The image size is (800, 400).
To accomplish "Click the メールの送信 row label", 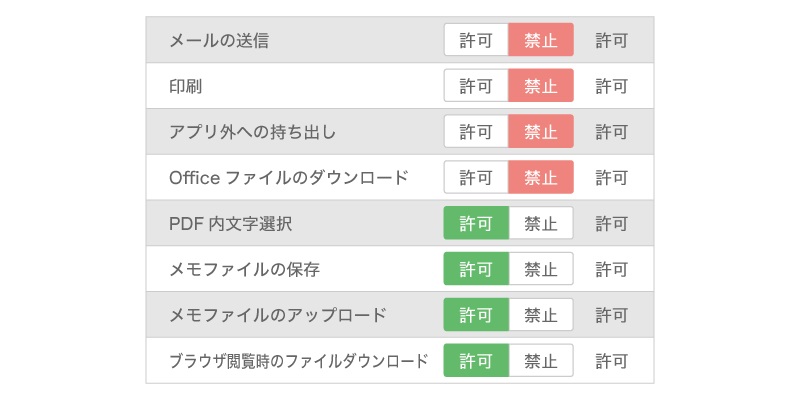I will click(219, 41).
